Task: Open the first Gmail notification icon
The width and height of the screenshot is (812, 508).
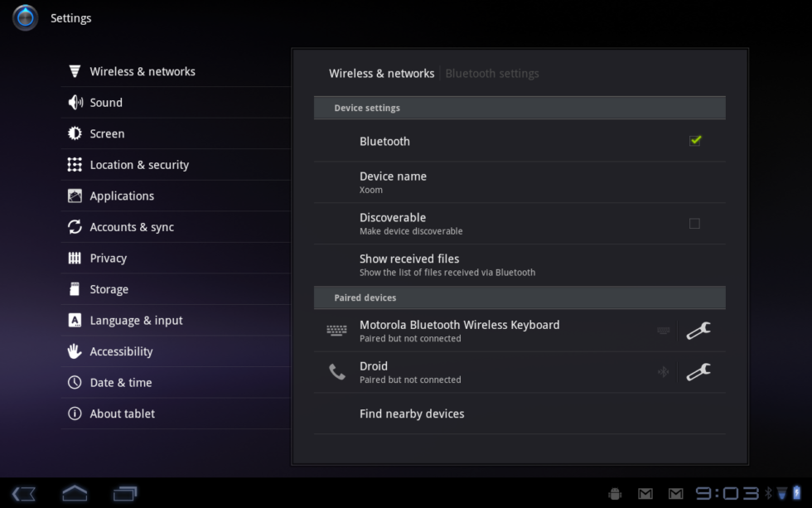Action: [645, 494]
